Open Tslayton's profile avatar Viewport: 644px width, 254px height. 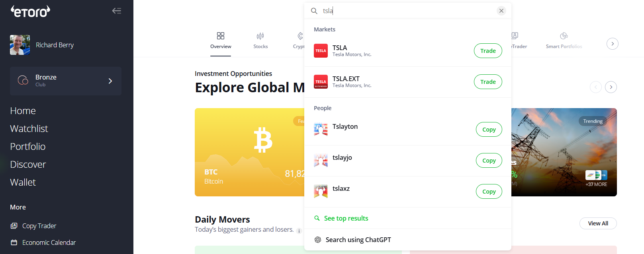321,130
